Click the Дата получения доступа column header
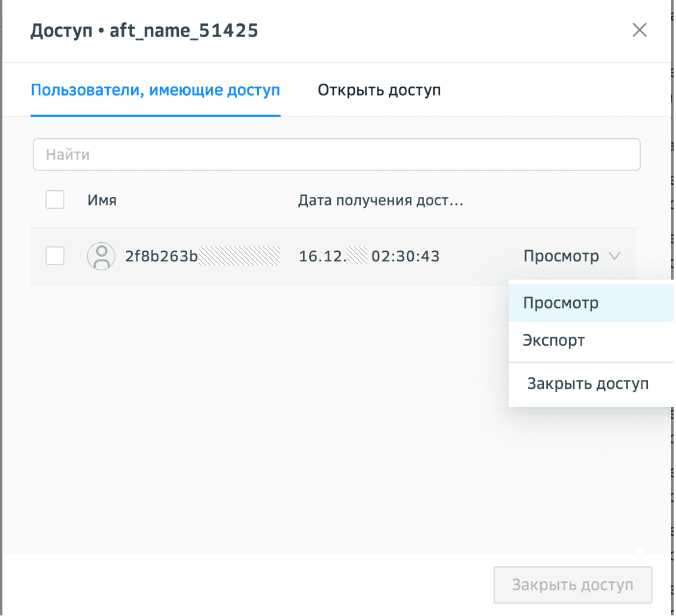The image size is (676, 616). [380, 200]
